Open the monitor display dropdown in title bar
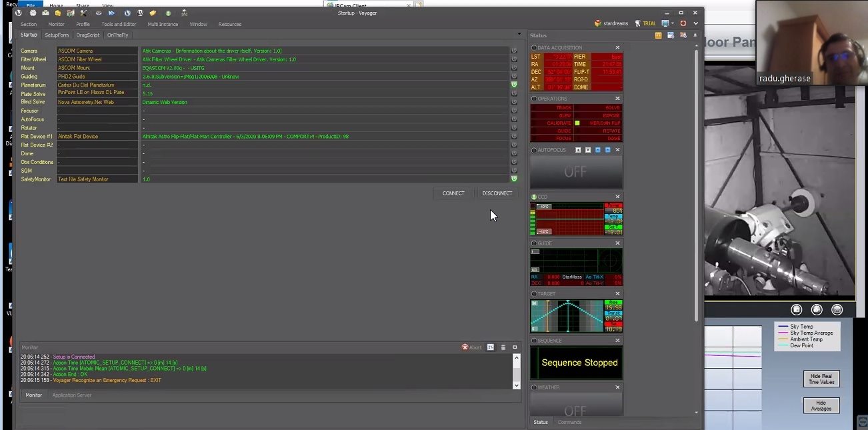Image resolution: width=868 pixels, height=430 pixels. point(667,23)
